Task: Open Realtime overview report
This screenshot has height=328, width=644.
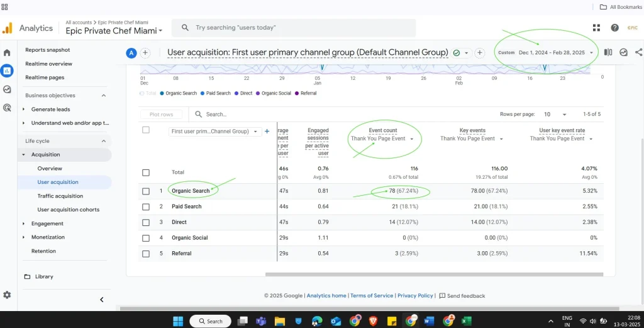Action: pos(48,64)
